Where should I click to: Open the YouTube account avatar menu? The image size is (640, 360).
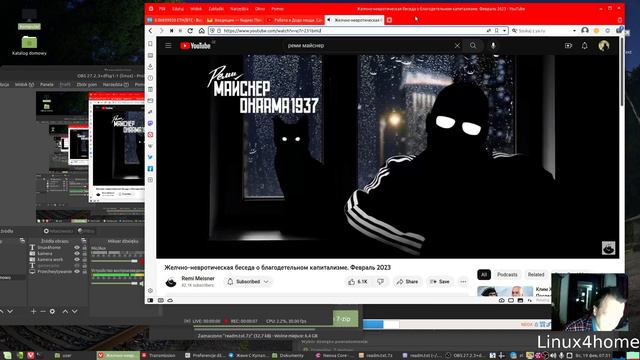tap(604, 46)
